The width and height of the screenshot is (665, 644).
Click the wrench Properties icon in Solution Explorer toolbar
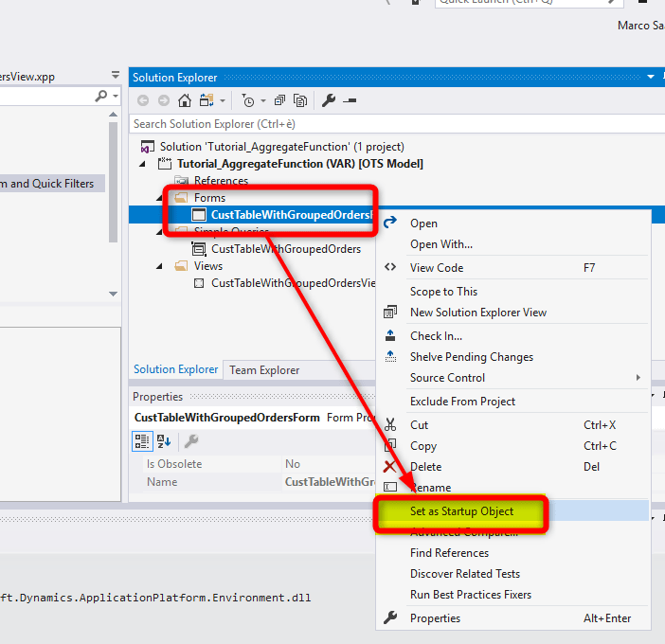(x=329, y=100)
